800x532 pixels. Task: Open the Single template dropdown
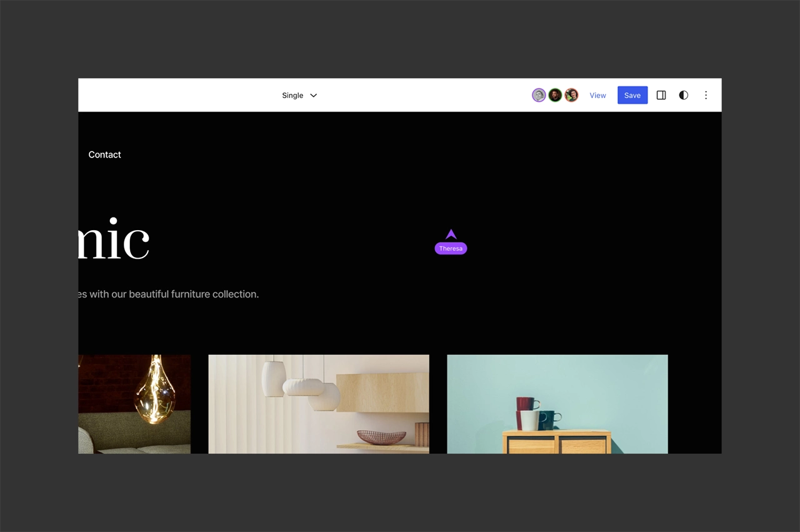point(292,96)
